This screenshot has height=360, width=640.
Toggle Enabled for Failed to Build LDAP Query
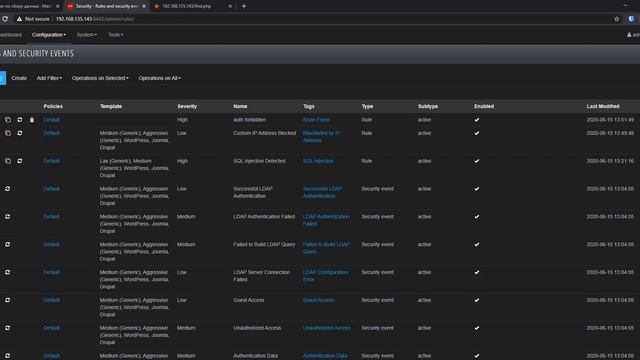click(477, 244)
